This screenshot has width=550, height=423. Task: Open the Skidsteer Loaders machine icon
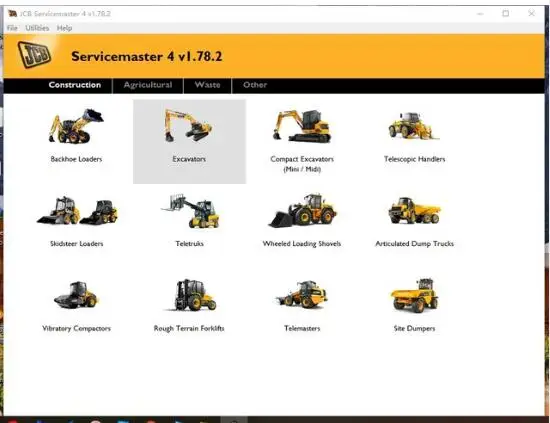[77, 210]
